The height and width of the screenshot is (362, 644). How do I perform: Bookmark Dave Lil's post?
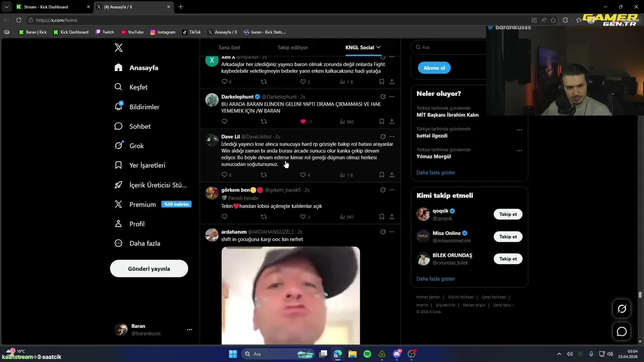tap(382, 175)
